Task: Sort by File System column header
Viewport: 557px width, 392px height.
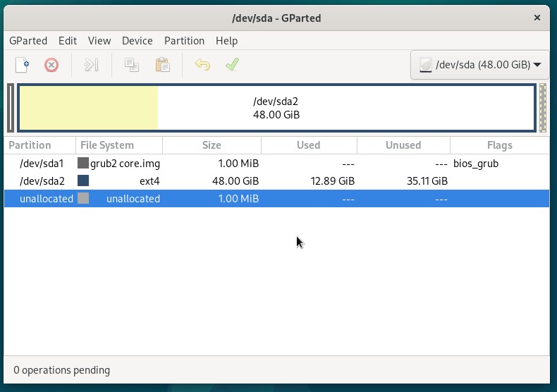Action: point(119,145)
